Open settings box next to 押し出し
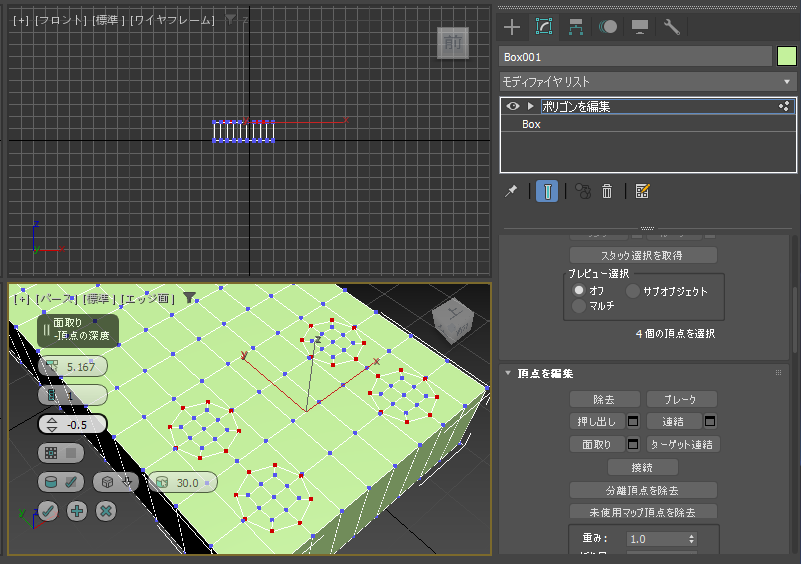Viewport: 801px width, 564px height. tap(632, 421)
